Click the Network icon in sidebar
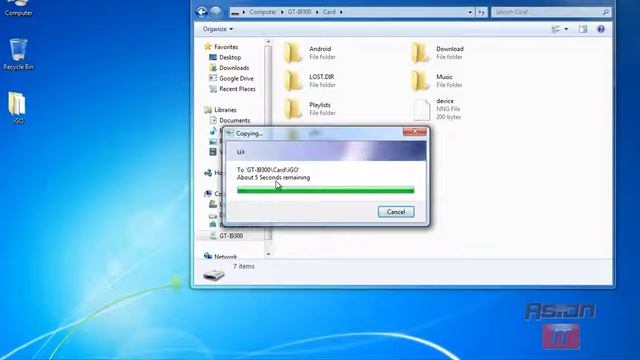The image size is (640, 360). click(208, 256)
